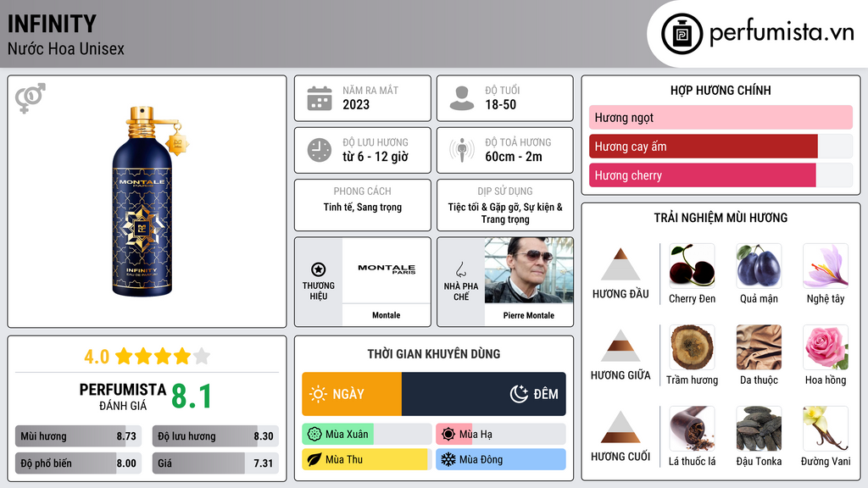Click the Montale brand name label

coord(386,315)
